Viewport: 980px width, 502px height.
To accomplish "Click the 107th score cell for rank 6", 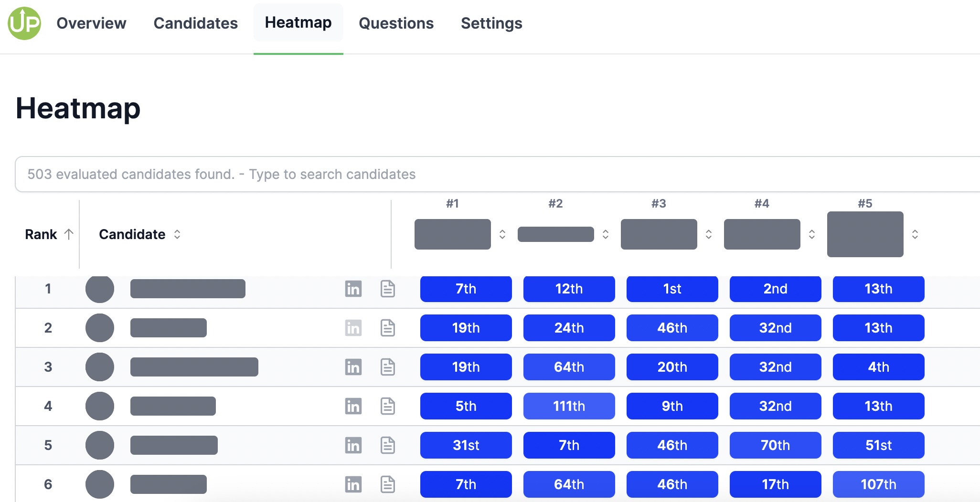I will (x=878, y=484).
